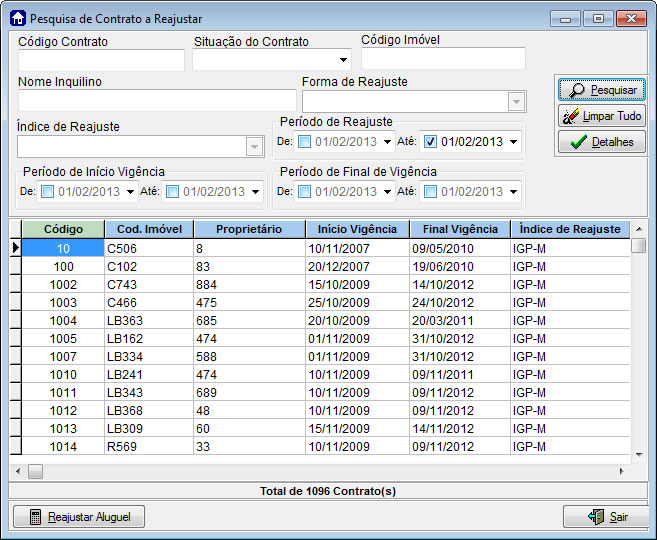
Task: Enable Período de Início Vigência 'De' checkbox
Action: [47, 191]
